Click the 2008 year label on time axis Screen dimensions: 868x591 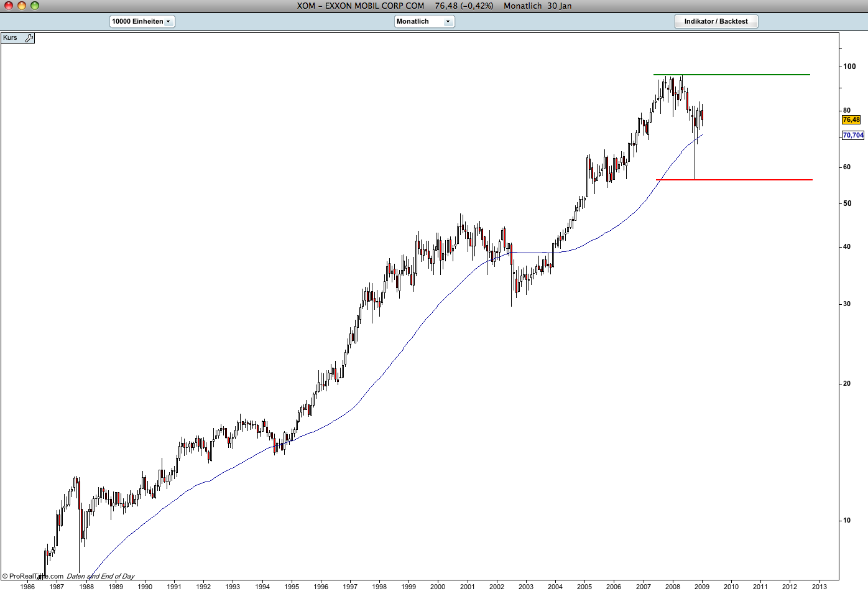(673, 586)
